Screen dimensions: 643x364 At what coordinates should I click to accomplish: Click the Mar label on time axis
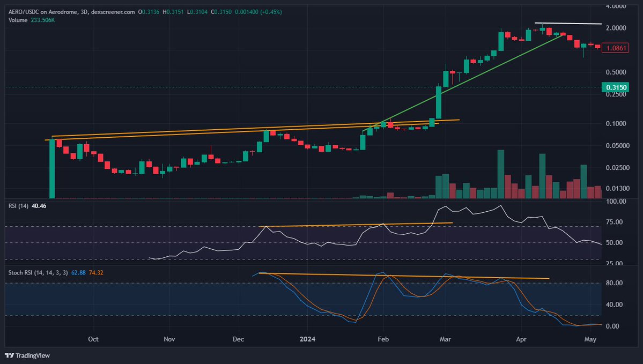444,339
